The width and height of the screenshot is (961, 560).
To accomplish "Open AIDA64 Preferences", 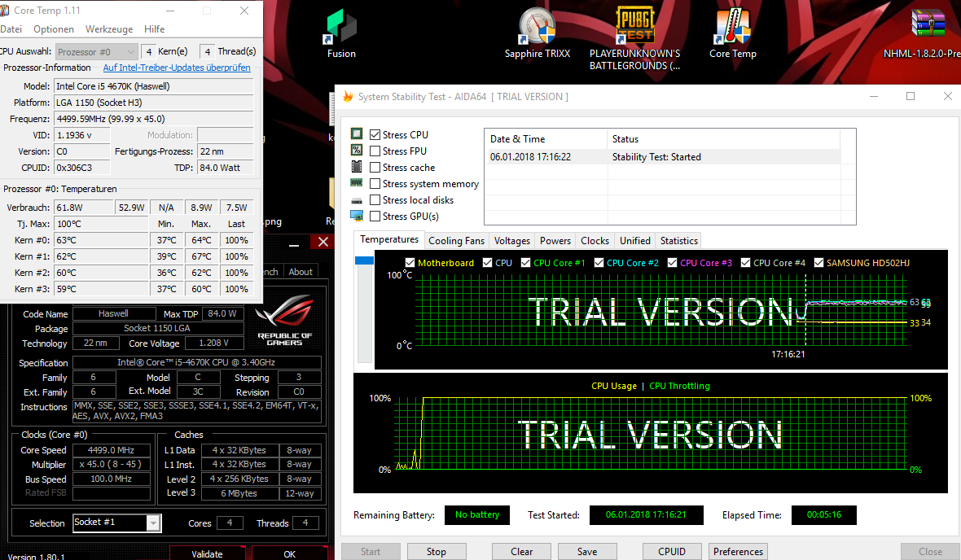I will [x=738, y=551].
